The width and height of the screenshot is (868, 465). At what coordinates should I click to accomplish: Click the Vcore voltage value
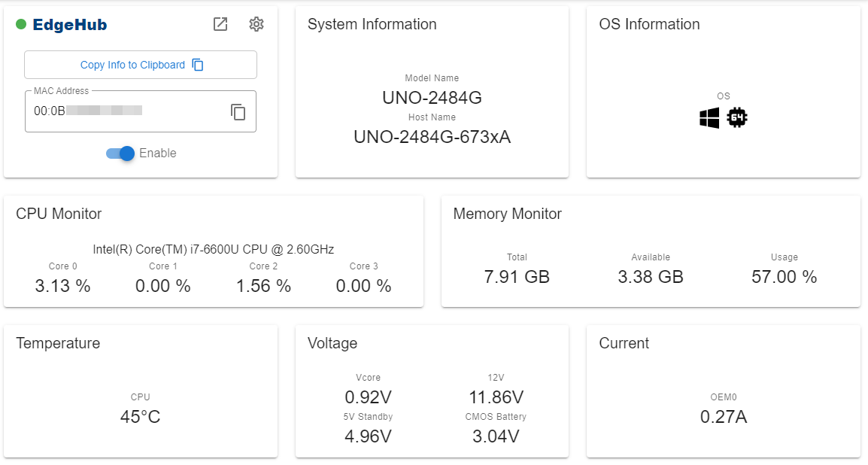pos(367,397)
